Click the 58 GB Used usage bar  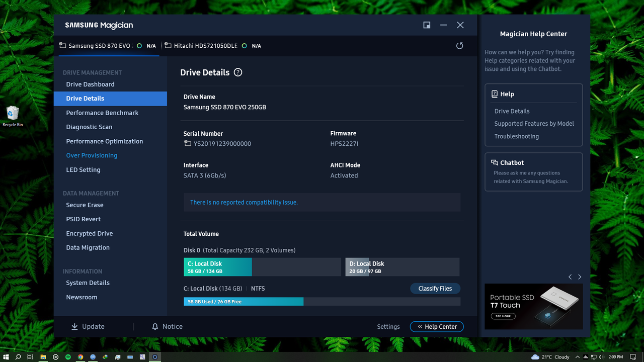click(x=322, y=302)
